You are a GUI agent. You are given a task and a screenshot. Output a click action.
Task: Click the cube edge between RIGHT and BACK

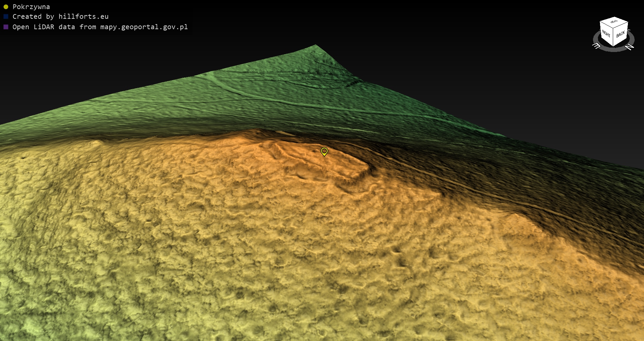coord(613,38)
